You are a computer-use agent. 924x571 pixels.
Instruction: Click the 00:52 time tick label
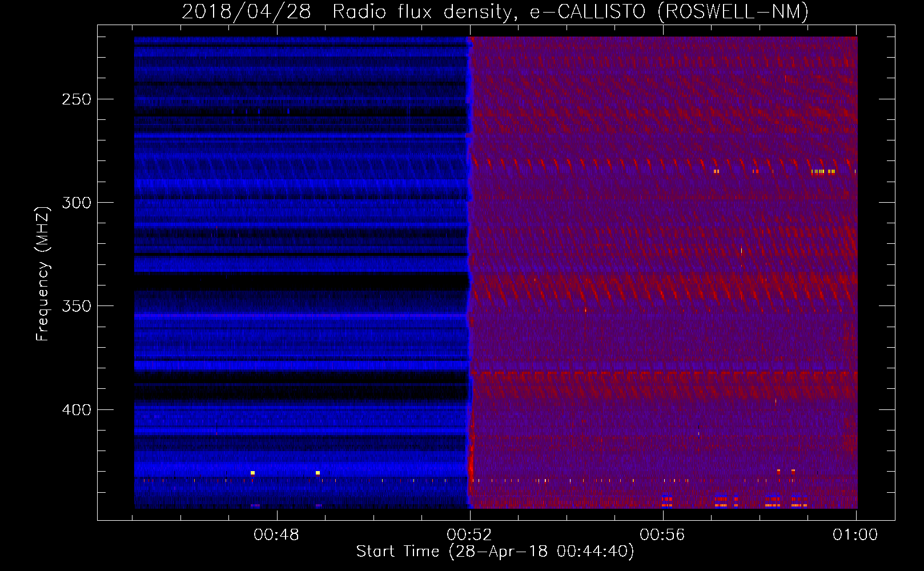[x=469, y=535]
